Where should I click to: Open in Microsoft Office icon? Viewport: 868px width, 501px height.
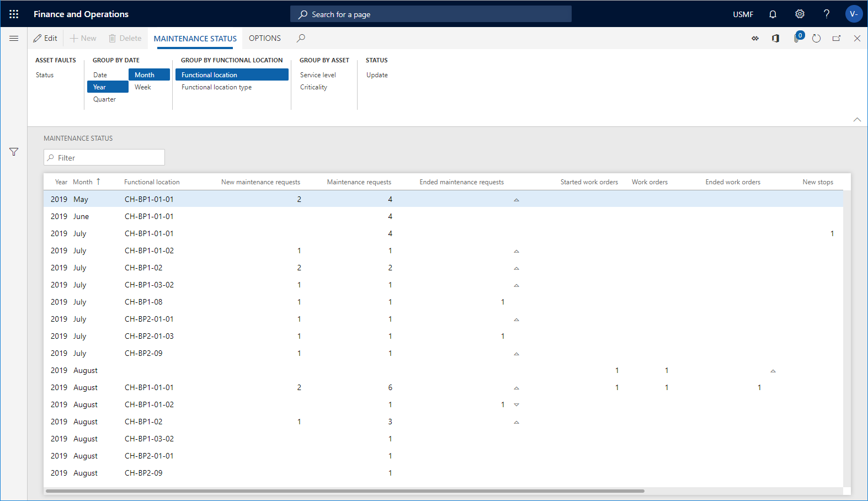pos(775,38)
